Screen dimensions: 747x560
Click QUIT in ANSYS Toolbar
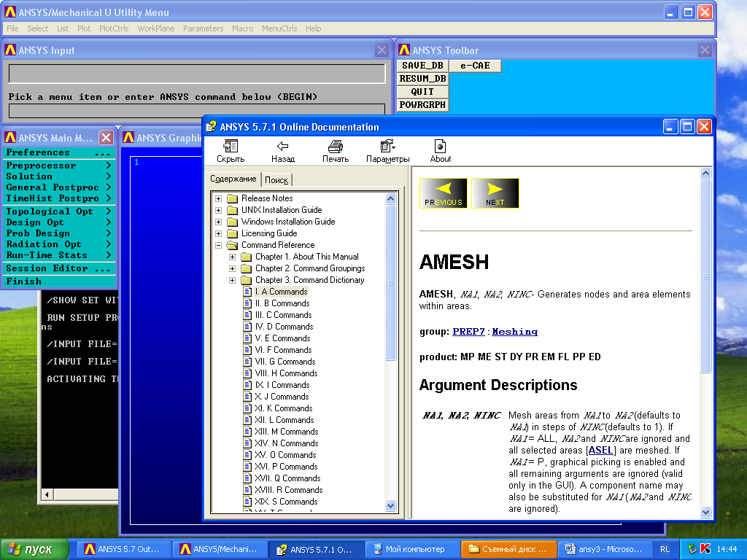[422, 91]
